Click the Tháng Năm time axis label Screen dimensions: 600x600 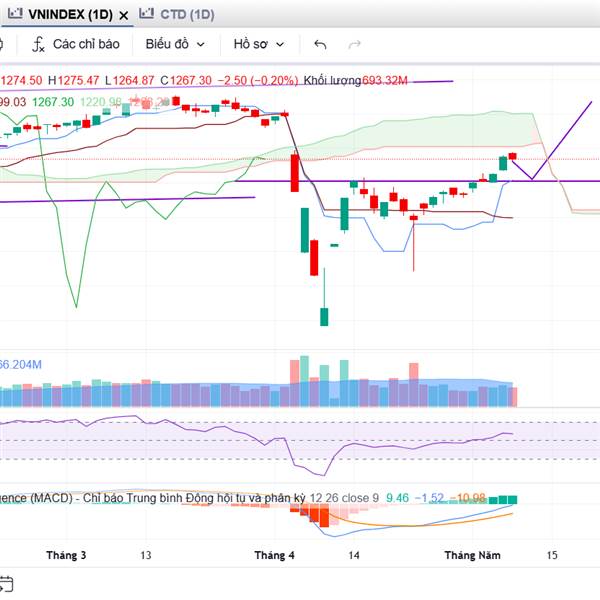click(473, 555)
